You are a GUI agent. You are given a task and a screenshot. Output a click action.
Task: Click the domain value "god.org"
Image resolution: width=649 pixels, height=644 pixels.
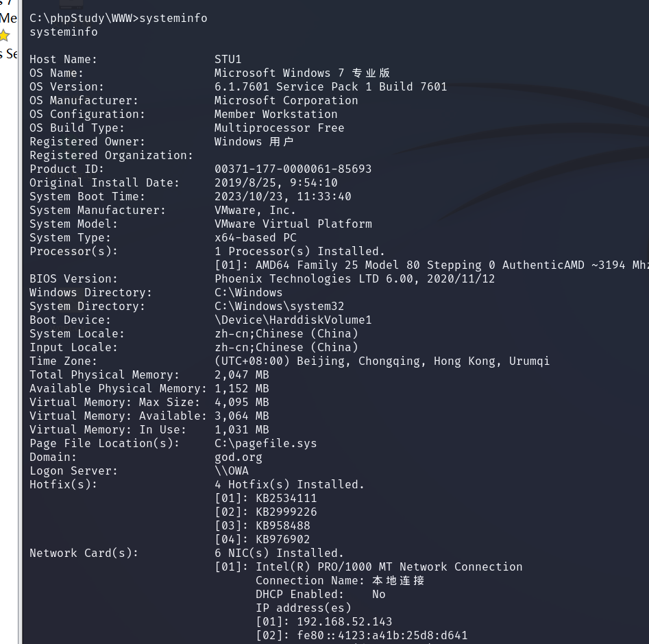pos(238,457)
